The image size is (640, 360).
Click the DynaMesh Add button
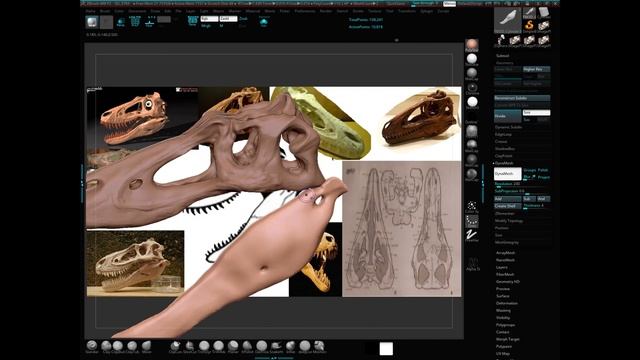[507, 199]
